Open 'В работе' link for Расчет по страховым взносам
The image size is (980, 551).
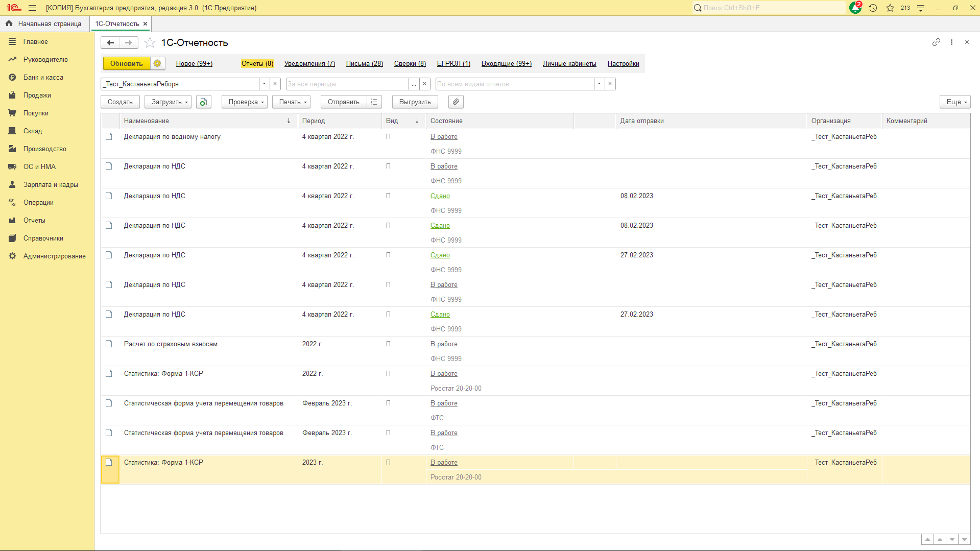pyautogui.click(x=444, y=344)
